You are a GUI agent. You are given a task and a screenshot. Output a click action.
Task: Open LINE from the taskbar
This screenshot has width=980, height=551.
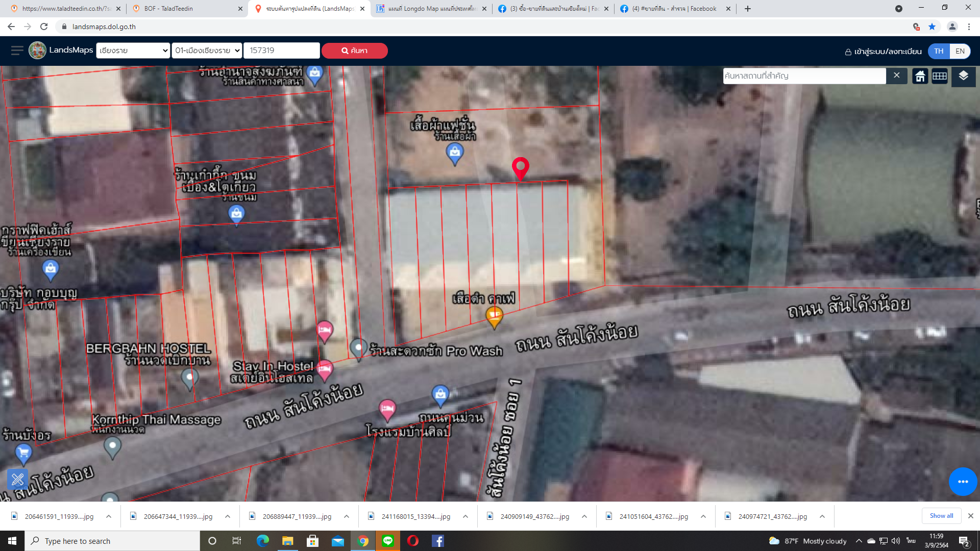click(388, 541)
